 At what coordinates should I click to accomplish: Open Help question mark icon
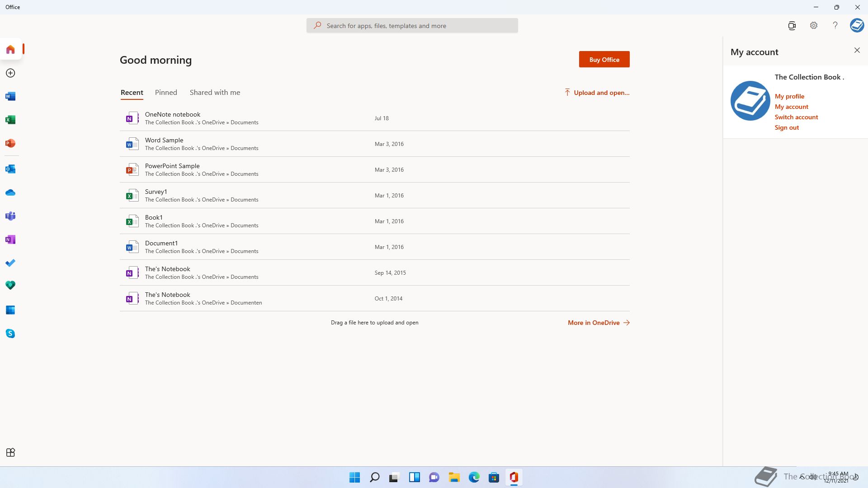click(x=835, y=26)
